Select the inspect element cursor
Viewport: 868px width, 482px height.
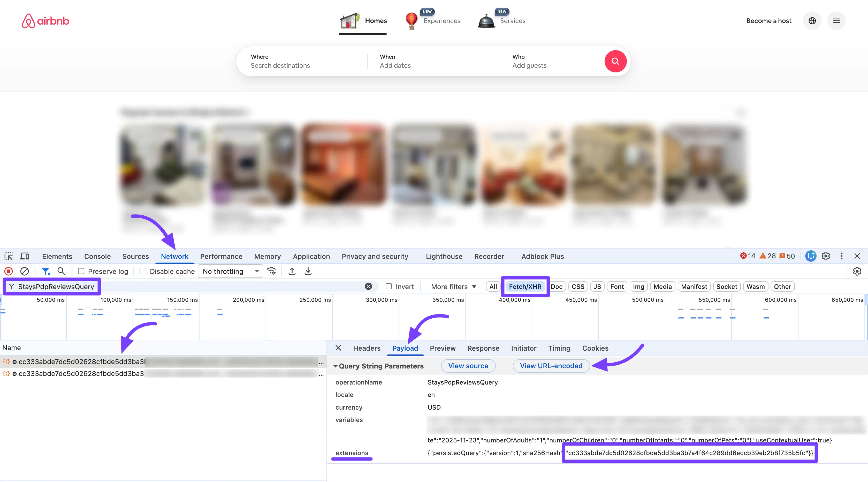coord(9,256)
